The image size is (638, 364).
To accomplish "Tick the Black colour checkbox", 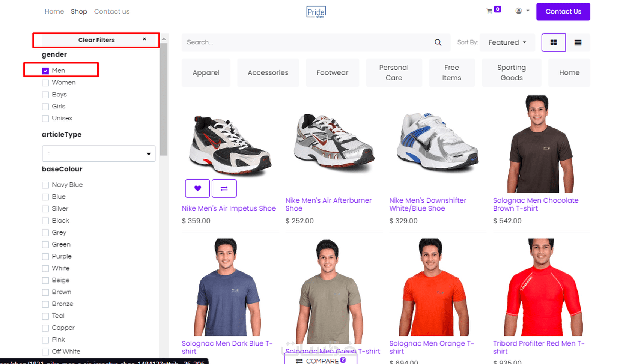I will coord(45,221).
